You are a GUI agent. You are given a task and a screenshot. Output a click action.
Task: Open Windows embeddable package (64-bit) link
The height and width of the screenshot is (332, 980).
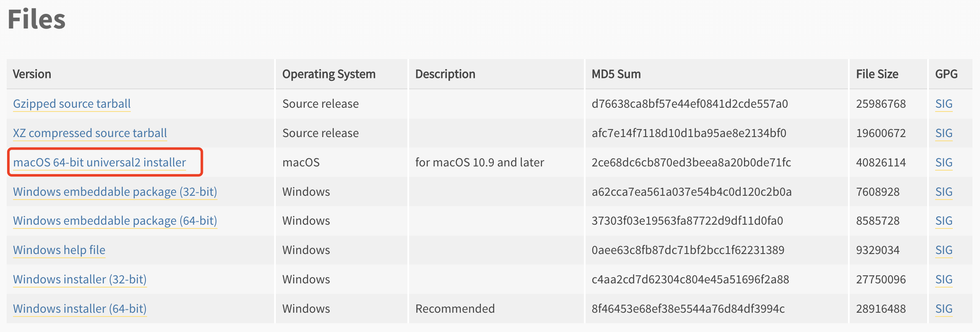pos(115,220)
